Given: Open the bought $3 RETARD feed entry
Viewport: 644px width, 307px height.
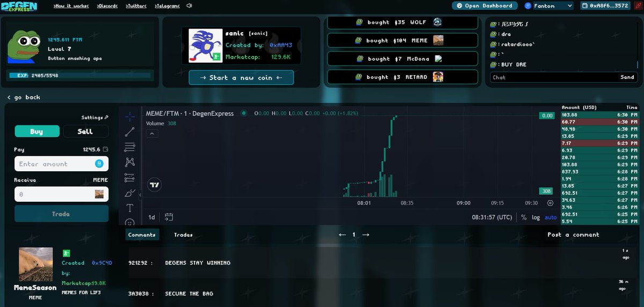Looking at the screenshot, I should [402, 77].
